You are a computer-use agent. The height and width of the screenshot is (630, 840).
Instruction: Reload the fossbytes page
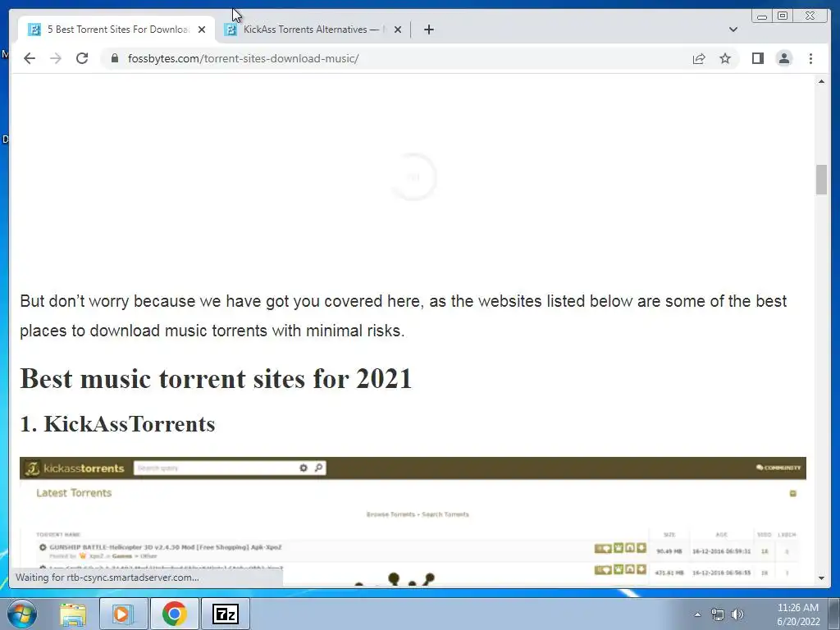click(x=82, y=58)
